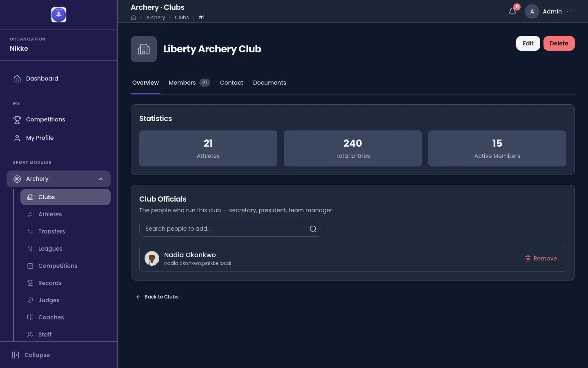Screen dimensions: 588x368
Task: Click Nadia Okonkwo's avatar
Action: click(152, 258)
